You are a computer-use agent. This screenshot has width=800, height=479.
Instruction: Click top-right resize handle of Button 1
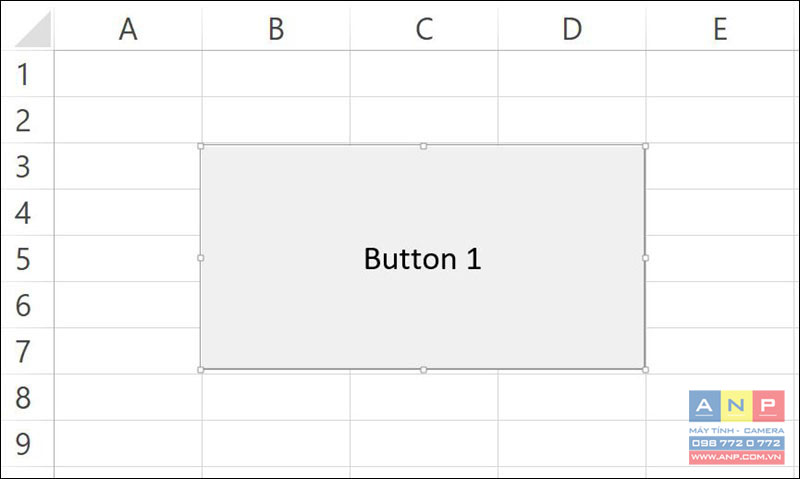(645, 146)
